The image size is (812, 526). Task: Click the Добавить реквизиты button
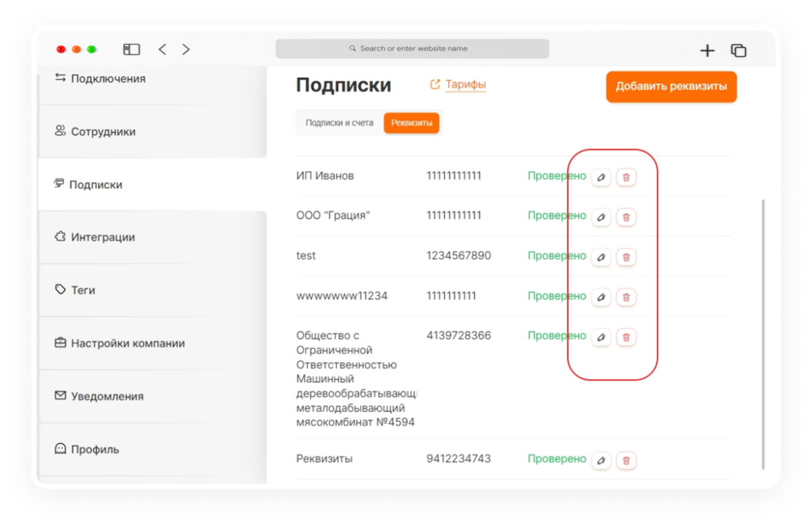(671, 87)
